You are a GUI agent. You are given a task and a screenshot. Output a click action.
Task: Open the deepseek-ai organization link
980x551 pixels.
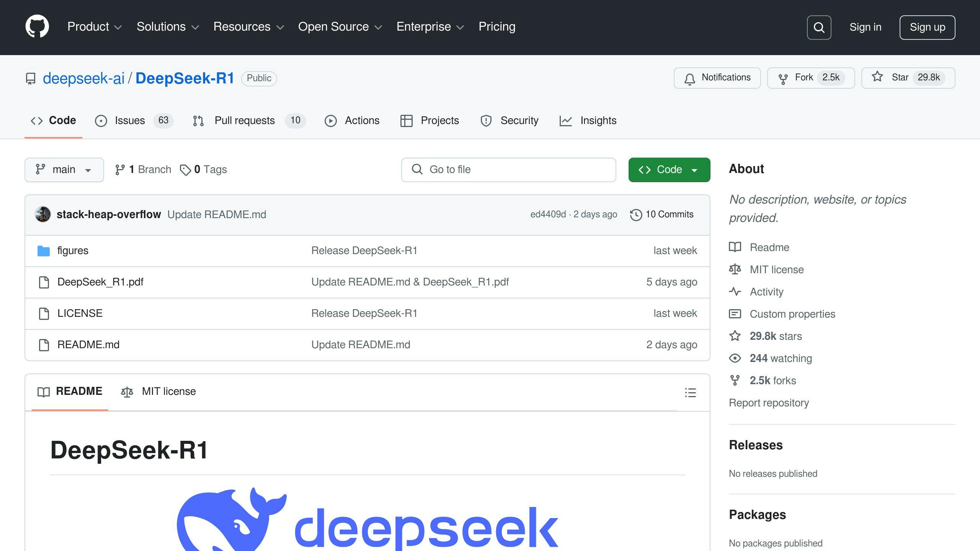point(83,78)
